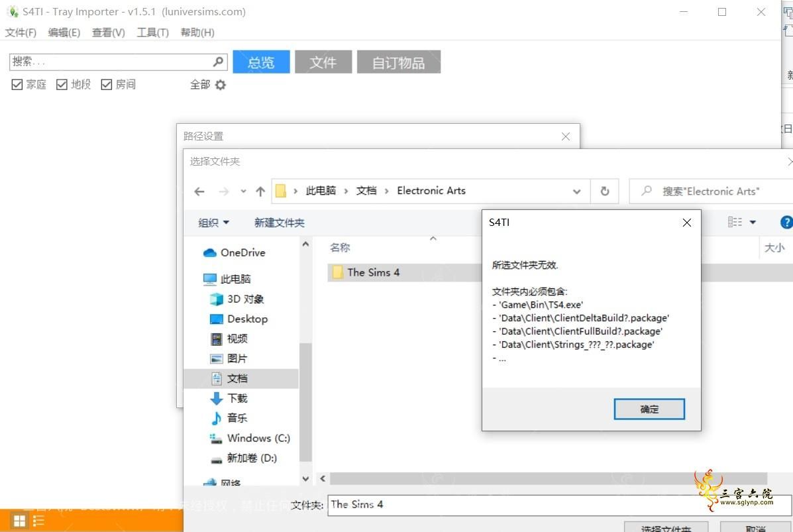793x532 pixels.
Task: Click the 搜索"Electronic Arts" search box
Action: pyautogui.click(x=711, y=191)
